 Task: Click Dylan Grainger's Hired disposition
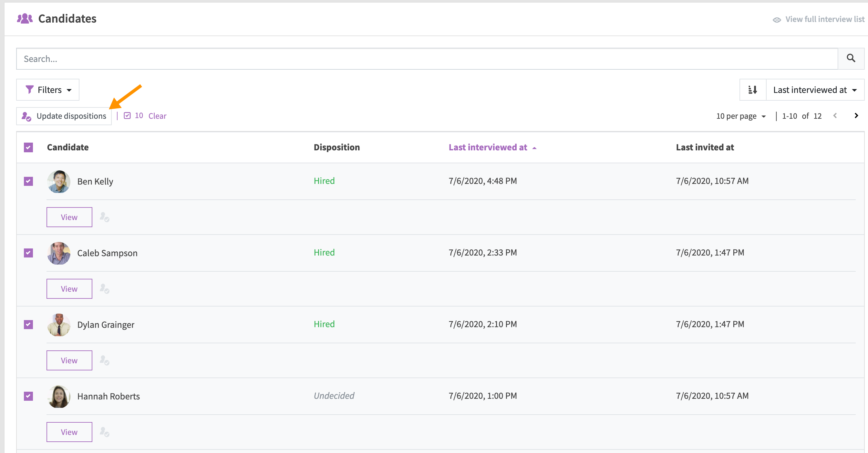click(x=324, y=324)
